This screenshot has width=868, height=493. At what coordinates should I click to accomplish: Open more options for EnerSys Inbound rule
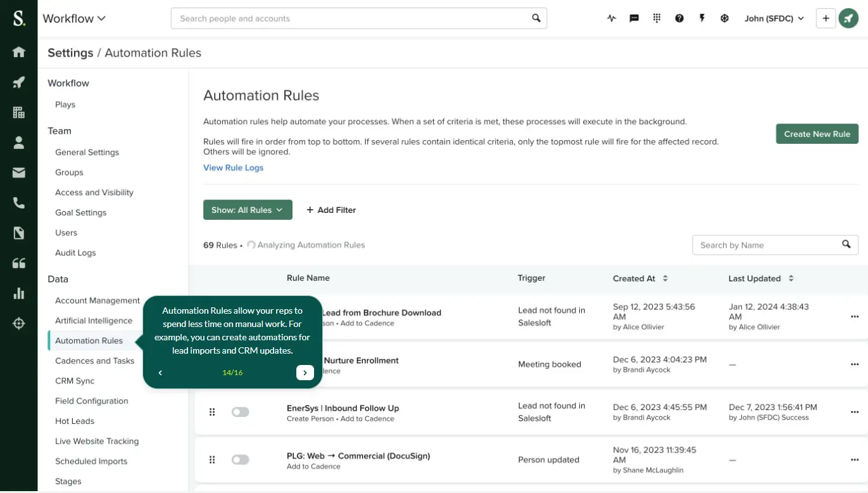[x=855, y=412]
